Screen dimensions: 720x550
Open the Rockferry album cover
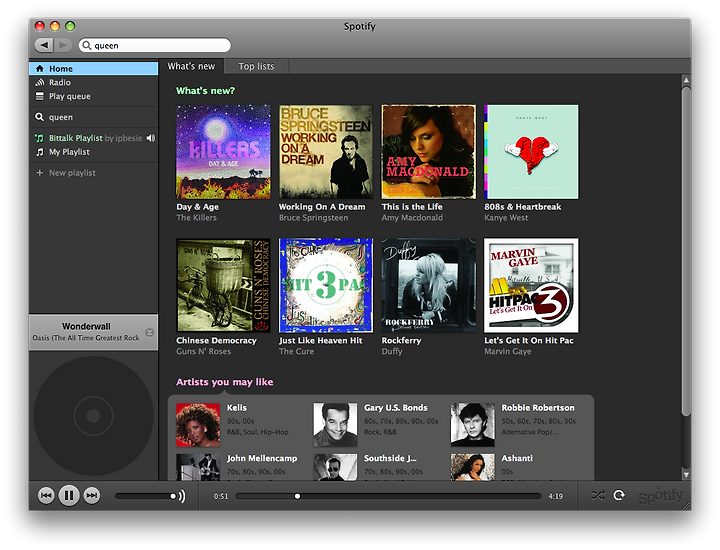pos(429,285)
